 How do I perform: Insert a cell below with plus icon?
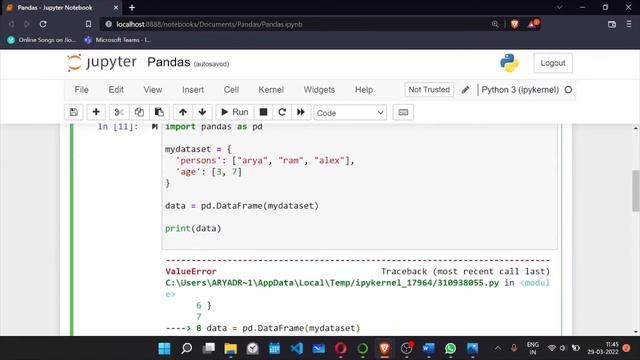coord(96,112)
